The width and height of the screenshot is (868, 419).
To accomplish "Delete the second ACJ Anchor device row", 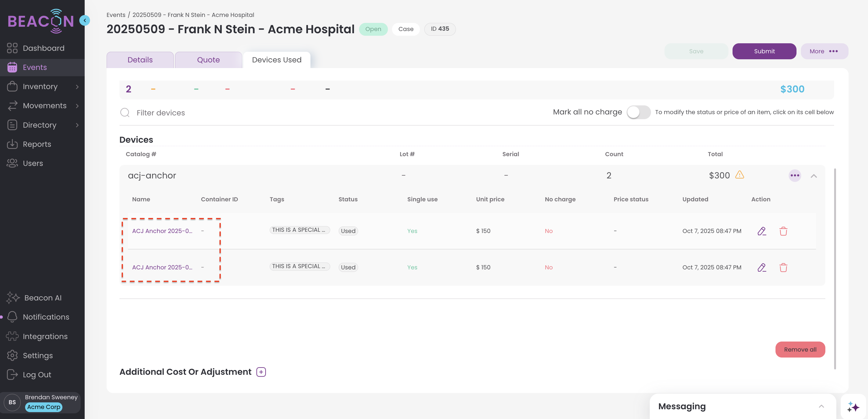I will point(783,267).
